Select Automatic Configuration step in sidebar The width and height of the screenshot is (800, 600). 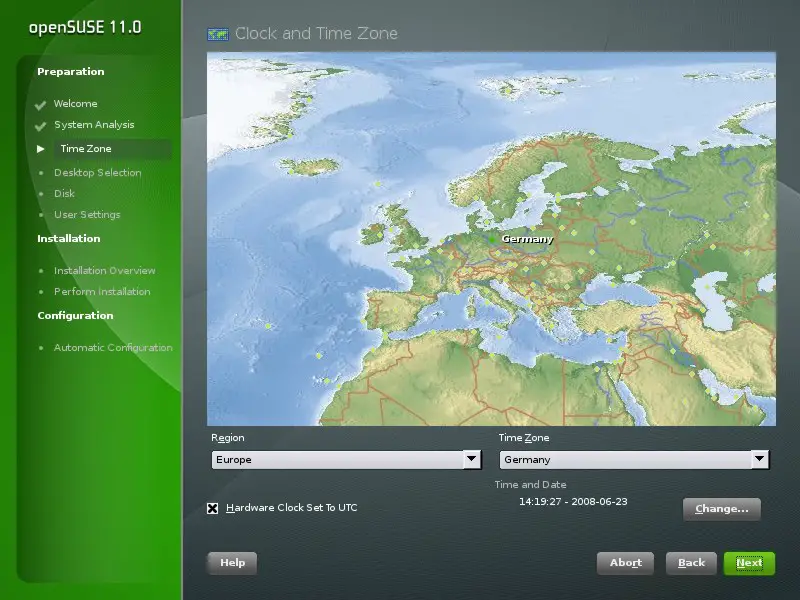point(113,347)
